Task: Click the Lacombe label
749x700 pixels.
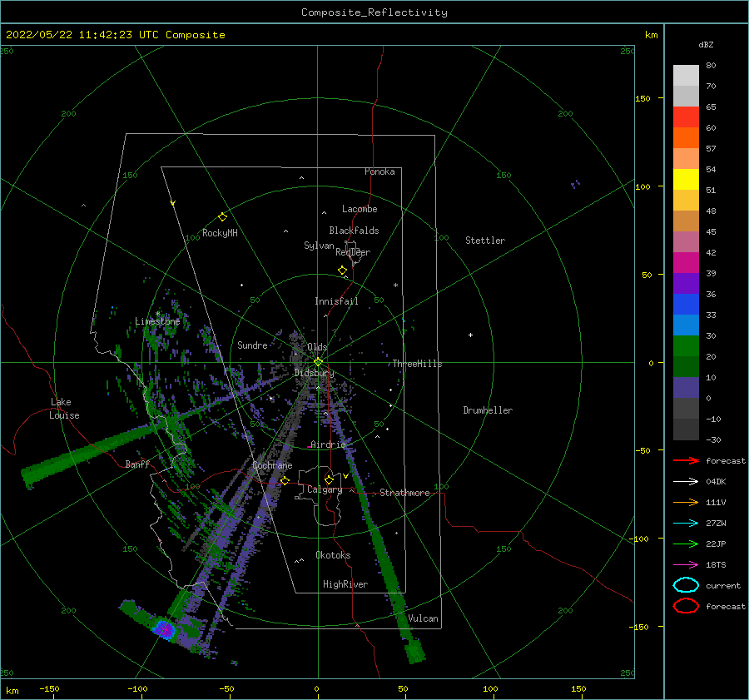Action: point(360,209)
